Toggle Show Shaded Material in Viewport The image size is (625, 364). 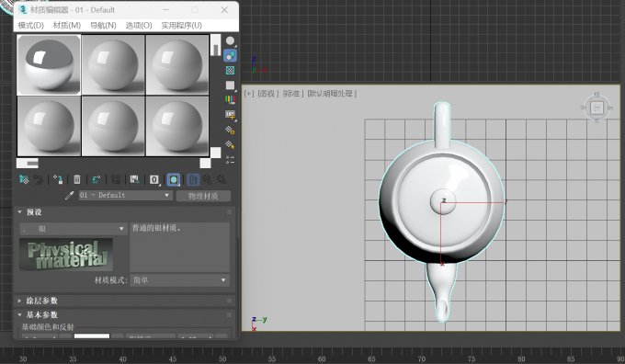tap(174, 179)
